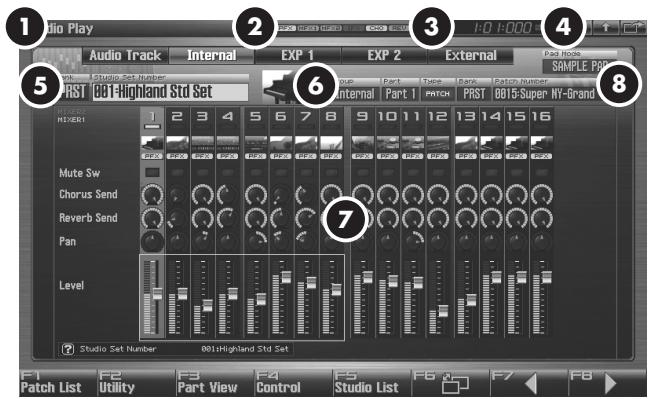Click the F6 window-switch icon
The width and height of the screenshot is (648, 399).
(455, 384)
